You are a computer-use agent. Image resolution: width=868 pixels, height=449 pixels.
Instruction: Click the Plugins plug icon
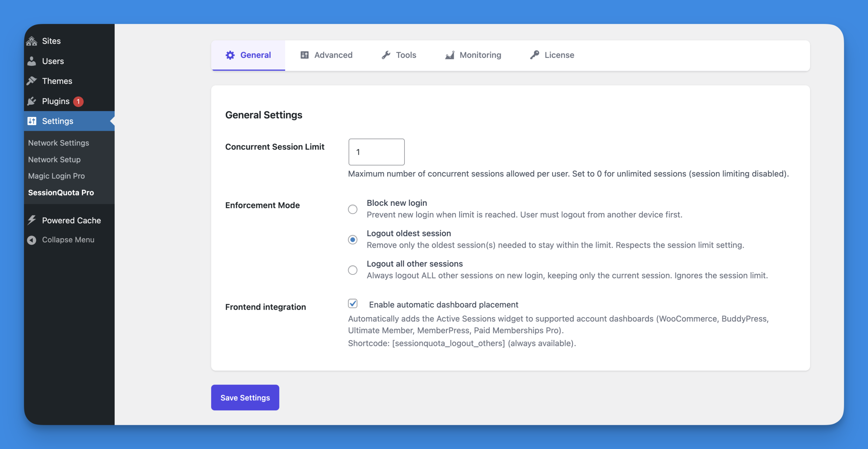point(32,101)
